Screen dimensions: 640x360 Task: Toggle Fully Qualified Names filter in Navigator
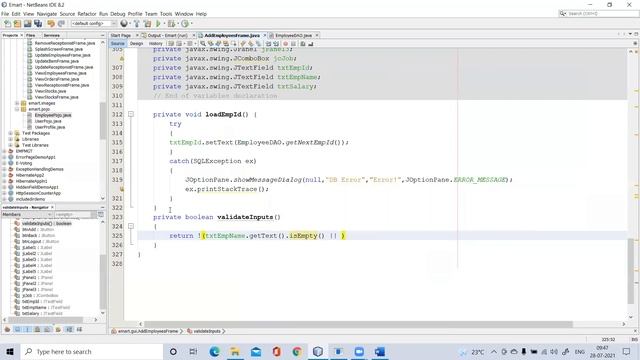(58, 329)
